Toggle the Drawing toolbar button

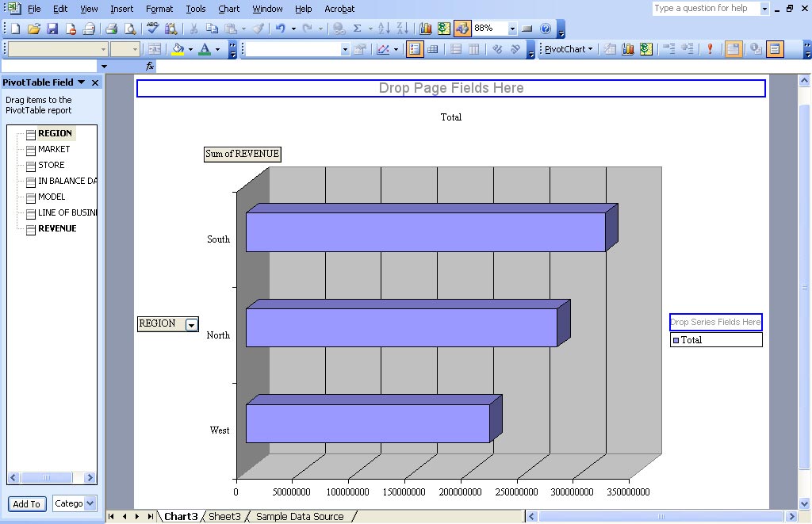462,29
